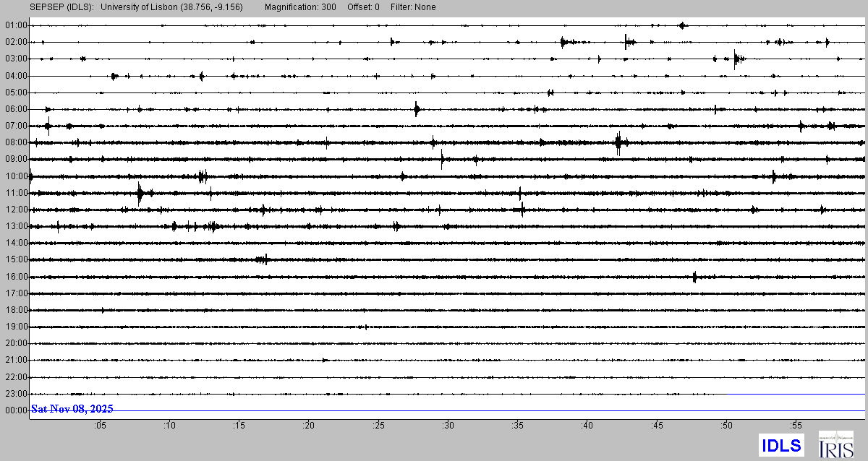This screenshot has width=868, height=461.
Task: Click the :05 minute axis tick label
Action: [x=100, y=426]
